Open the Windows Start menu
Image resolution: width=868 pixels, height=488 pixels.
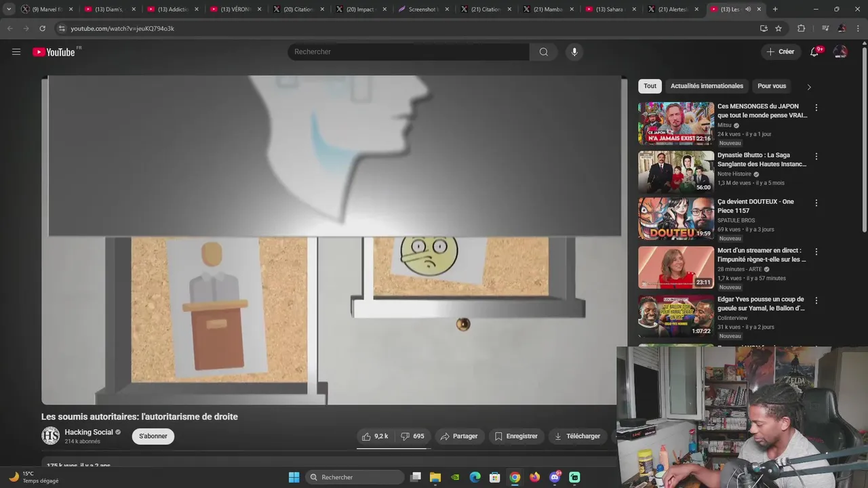click(294, 477)
